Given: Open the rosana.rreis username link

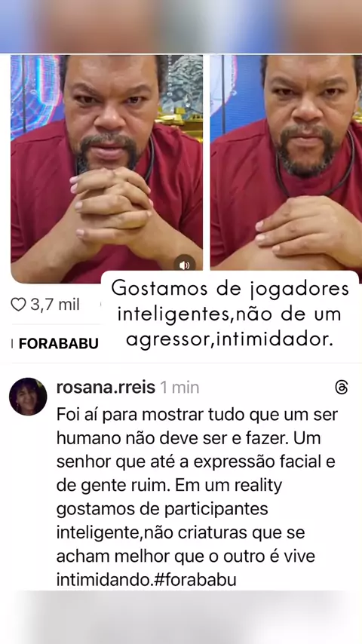Looking at the screenshot, I should point(106,387).
